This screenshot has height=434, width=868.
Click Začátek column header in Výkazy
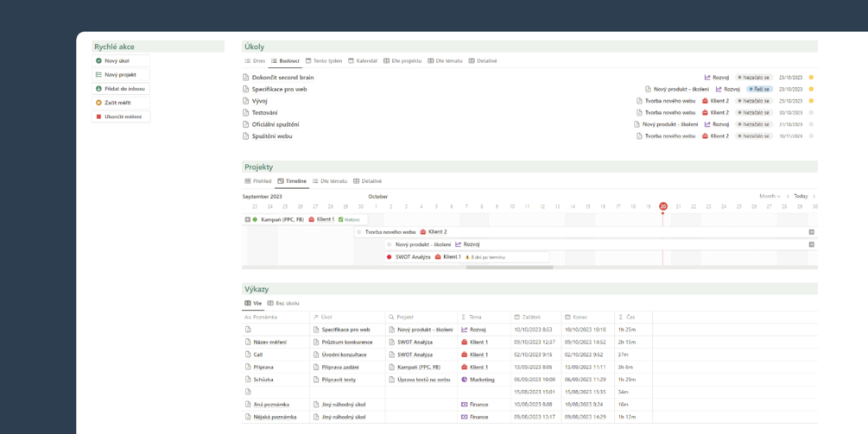click(x=535, y=318)
